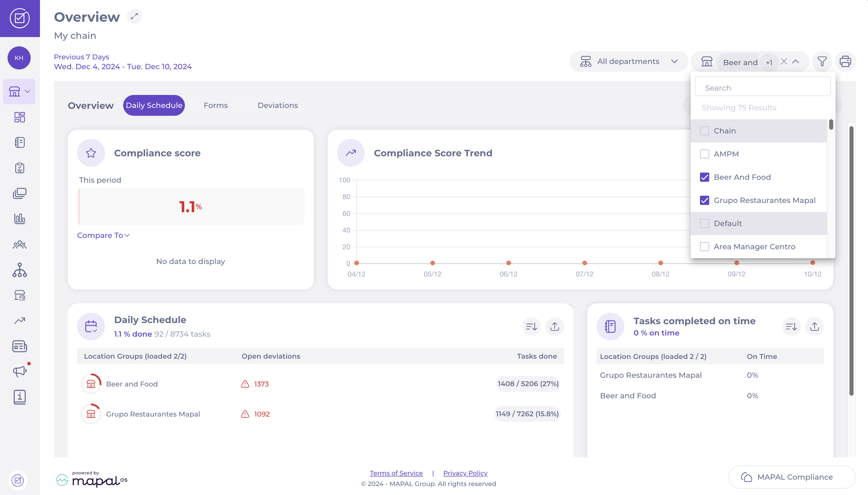The width and height of the screenshot is (868, 495).
Task: Expand the Overview to full screen
Action: (x=134, y=16)
